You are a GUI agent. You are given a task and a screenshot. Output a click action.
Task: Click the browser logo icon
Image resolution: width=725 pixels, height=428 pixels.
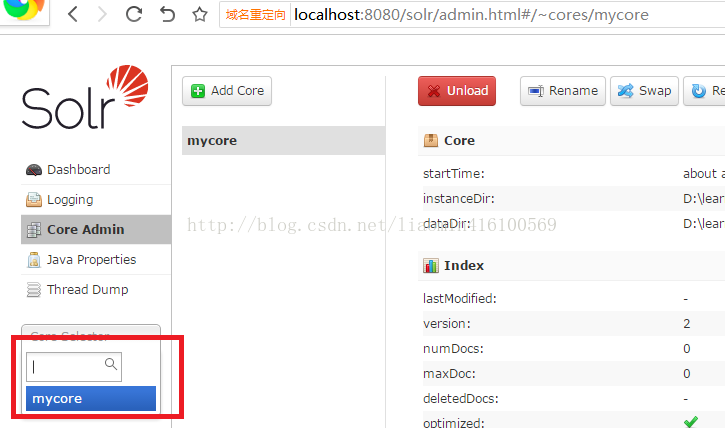click(x=24, y=10)
